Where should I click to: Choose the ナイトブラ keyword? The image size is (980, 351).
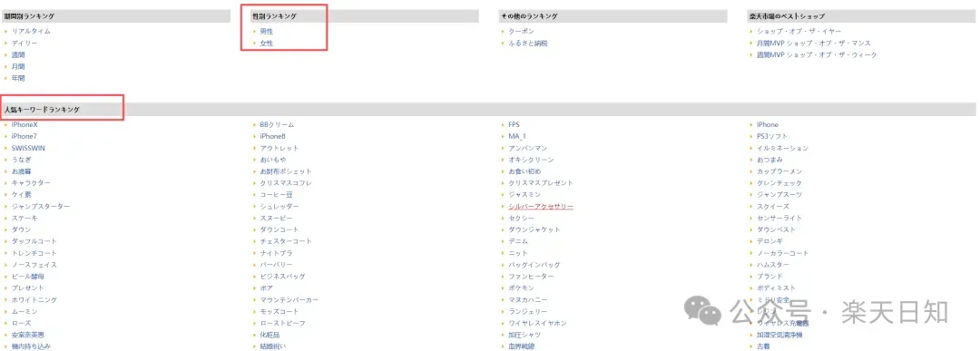[276, 253]
